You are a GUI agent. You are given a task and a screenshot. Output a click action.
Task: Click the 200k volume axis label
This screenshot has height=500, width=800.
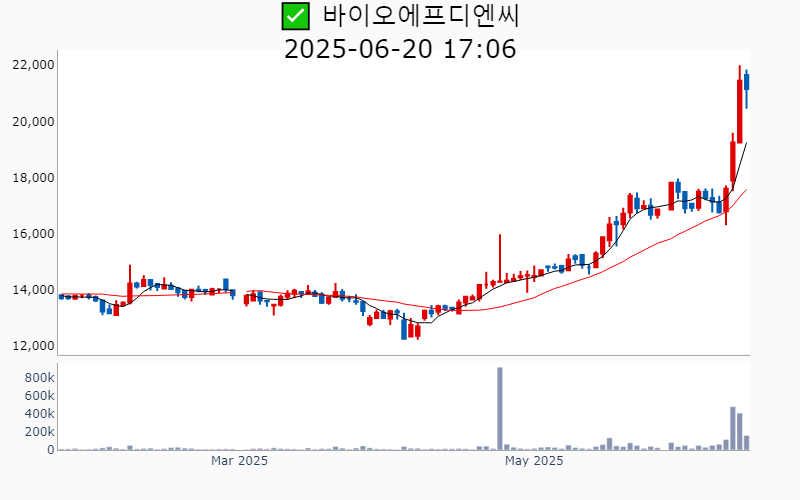click(x=39, y=432)
